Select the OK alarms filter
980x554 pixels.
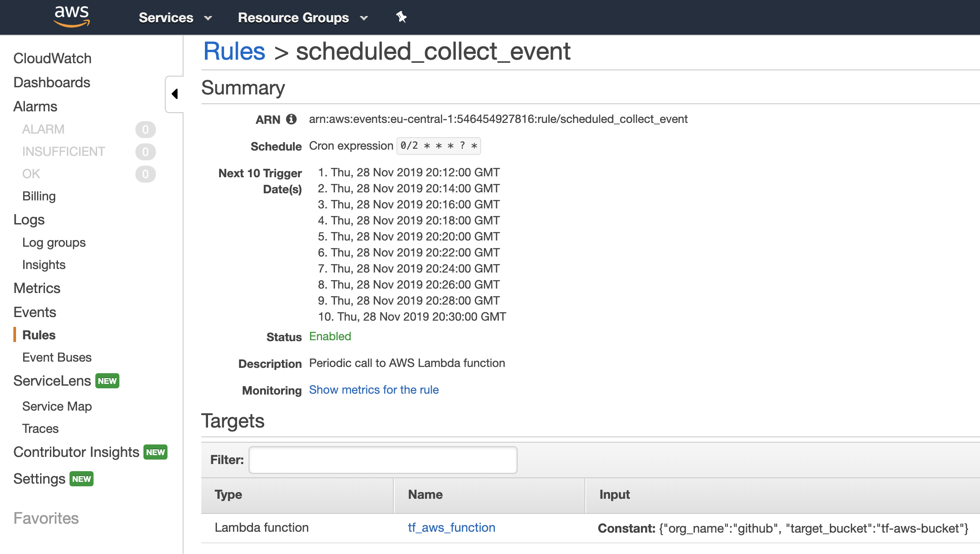30,174
